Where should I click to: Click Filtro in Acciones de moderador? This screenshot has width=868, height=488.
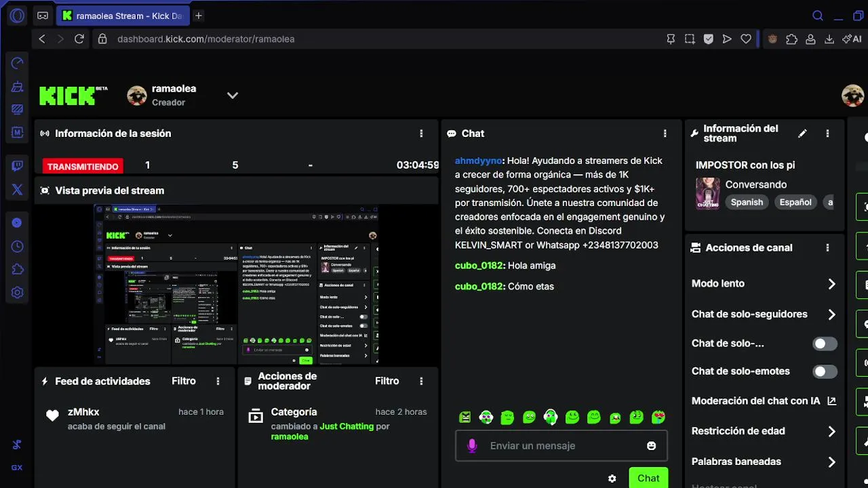pyautogui.click(x=387, y=381)
